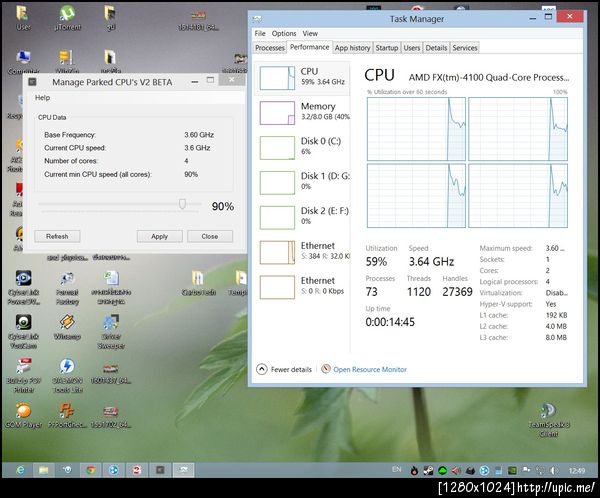
Task: Open the User folder on desktop
Action: pyautogui.click(x=23, y=18)
